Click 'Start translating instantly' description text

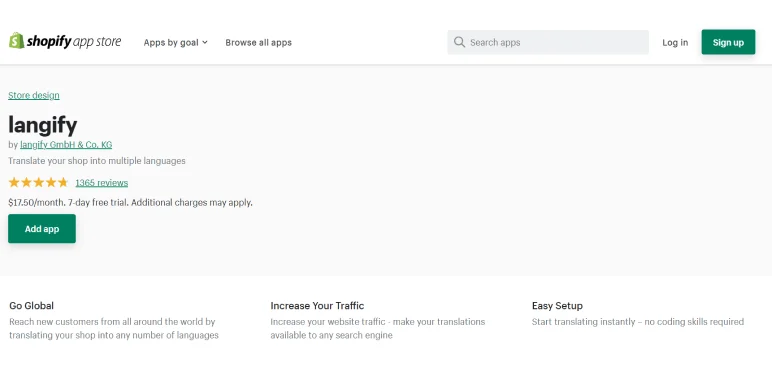coord(638,322)
